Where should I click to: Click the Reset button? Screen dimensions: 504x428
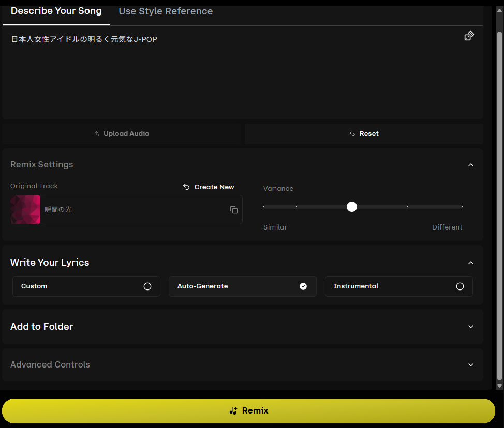(x=364, y=133)
